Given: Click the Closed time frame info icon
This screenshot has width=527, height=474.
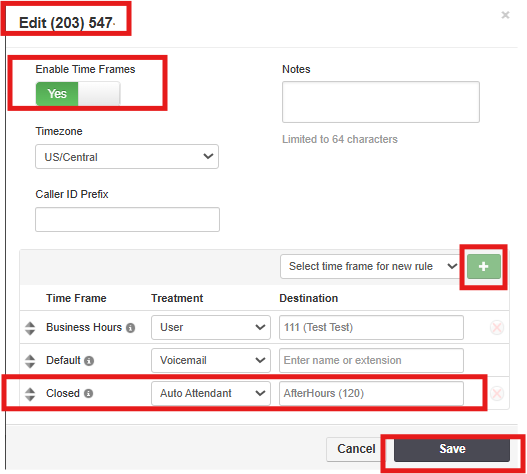Looking at the screenshot, I should 88,393.
